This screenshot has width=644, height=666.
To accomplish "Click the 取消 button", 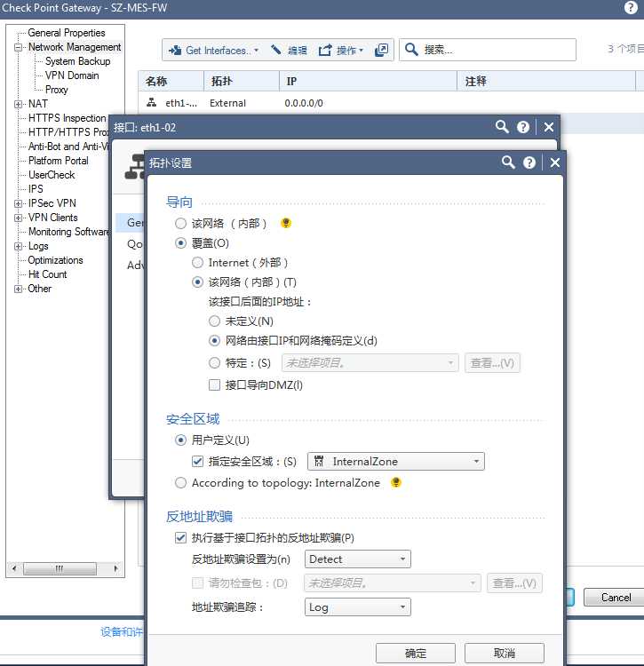I will (504, 653).
